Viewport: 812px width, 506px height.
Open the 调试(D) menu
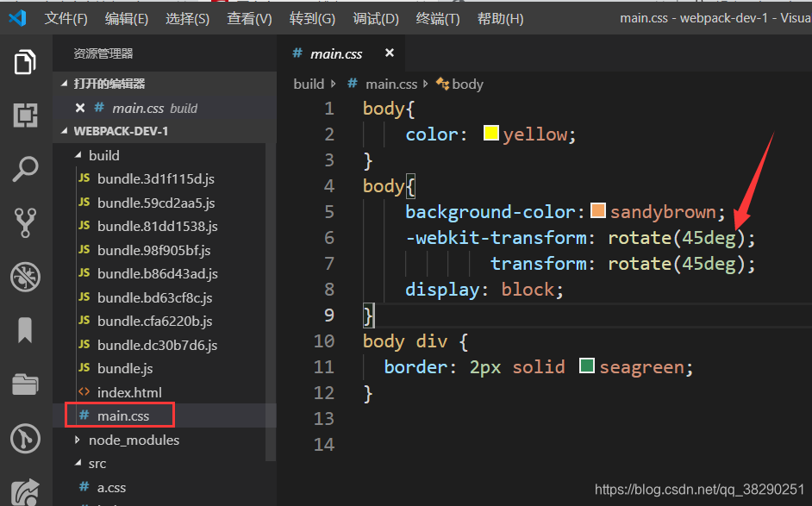(376, 19)
